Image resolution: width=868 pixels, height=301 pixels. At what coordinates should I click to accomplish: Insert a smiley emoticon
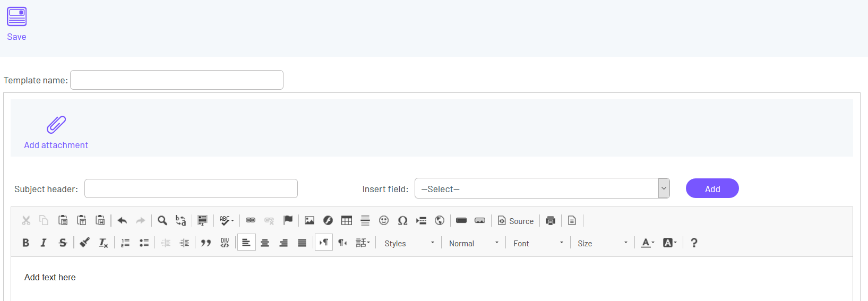384,220
